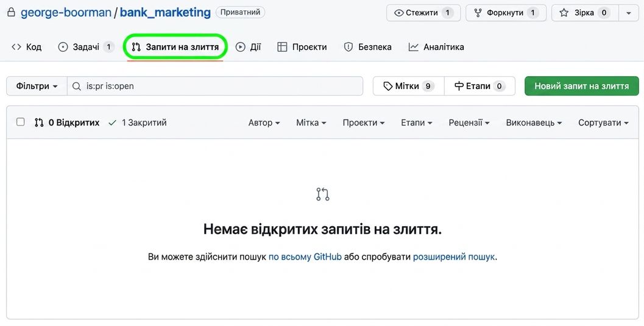Switch to the Код tab
The width and height of the screenshot is (644, 326).
[27, 47]
